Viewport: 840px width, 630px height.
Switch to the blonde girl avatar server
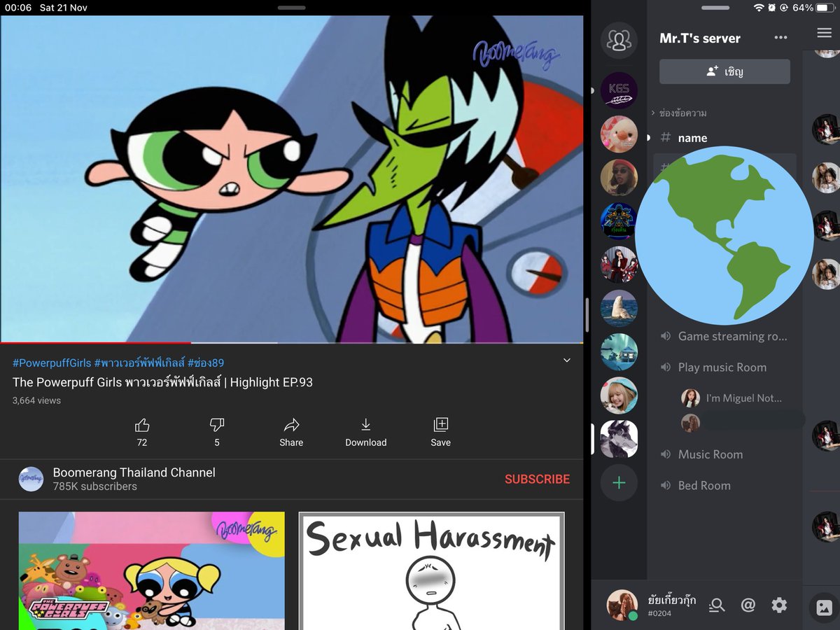(x=619, y=395)
